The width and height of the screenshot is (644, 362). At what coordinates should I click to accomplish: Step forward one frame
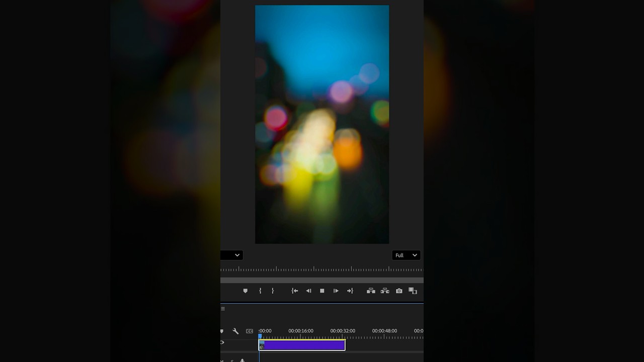click(x=336, y=291)
